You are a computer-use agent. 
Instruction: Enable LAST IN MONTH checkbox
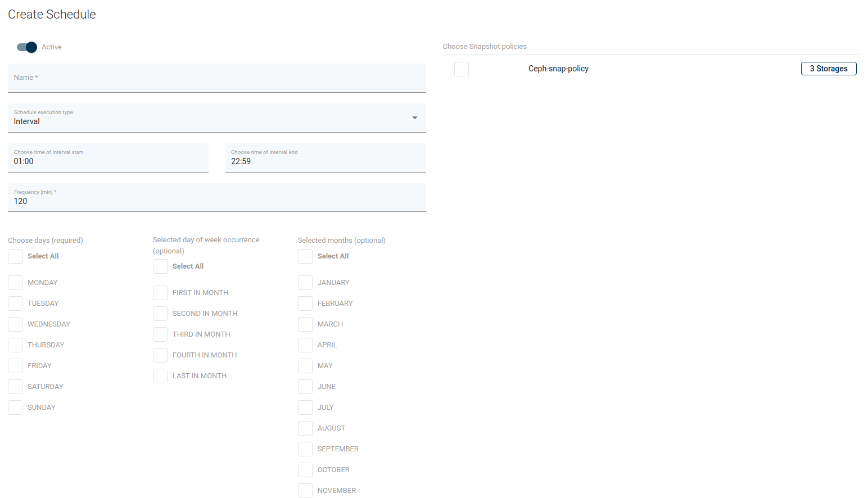point(160,376)
